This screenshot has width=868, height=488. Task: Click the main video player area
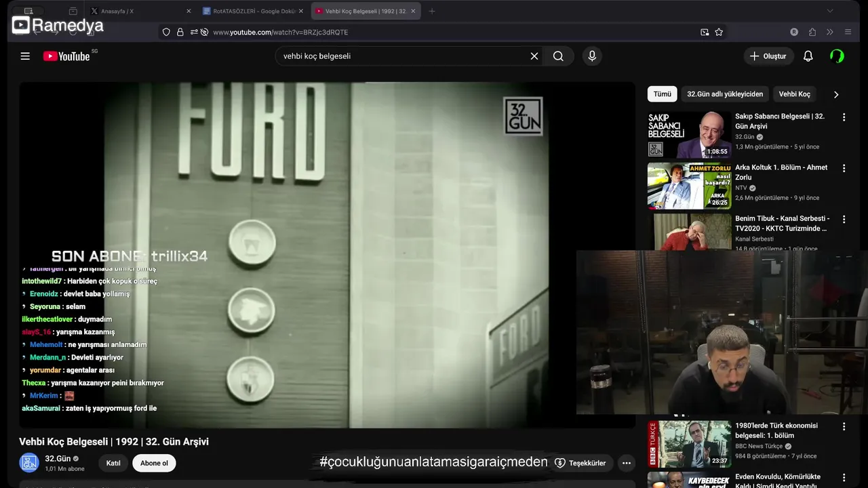point(327,255)
